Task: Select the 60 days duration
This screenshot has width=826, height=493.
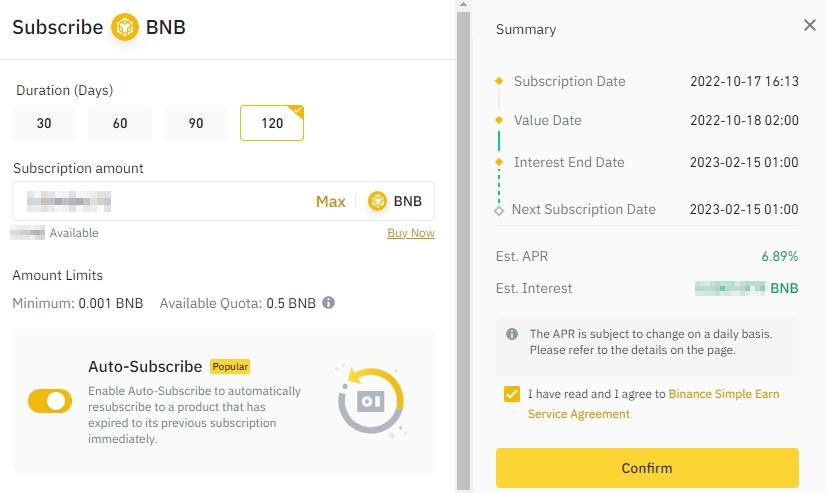Action: pos(120,123)
